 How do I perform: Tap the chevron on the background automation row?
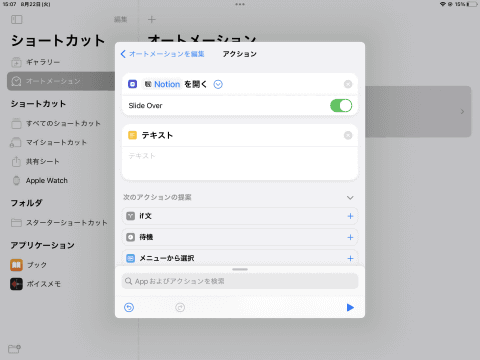tap(462, 112)
